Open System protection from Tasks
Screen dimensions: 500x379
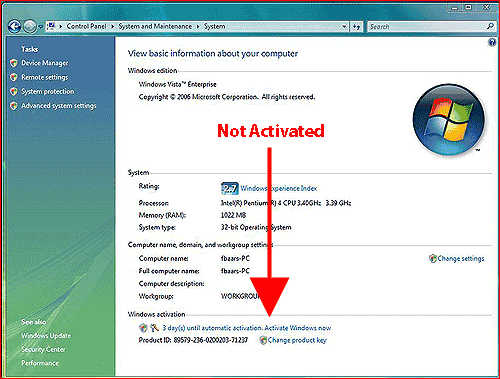pos(48,91)
